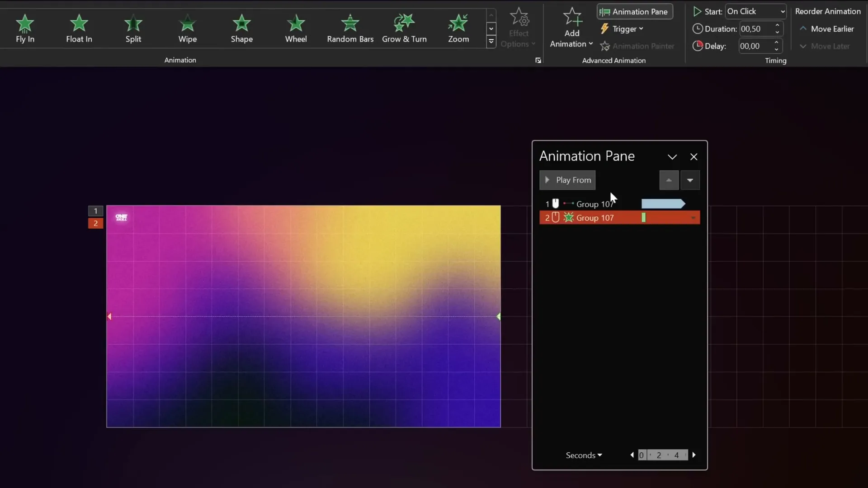This screenshot has width=868, height=488.
Task: Toggle the Animation Pane ribbon button
Action: [635, 12]
